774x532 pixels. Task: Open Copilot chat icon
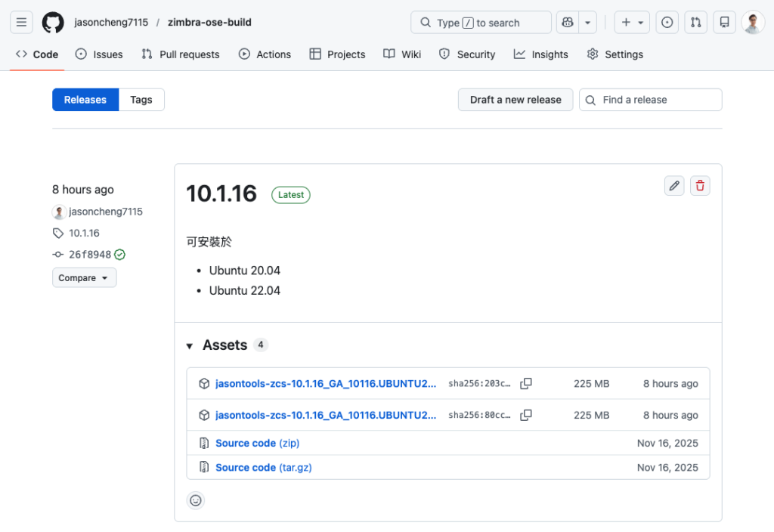568,22
